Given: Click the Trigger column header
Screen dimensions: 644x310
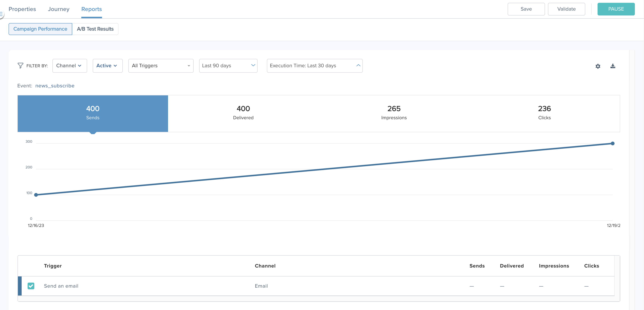Looking at the screenshot, I should click(x=53, y=266).
